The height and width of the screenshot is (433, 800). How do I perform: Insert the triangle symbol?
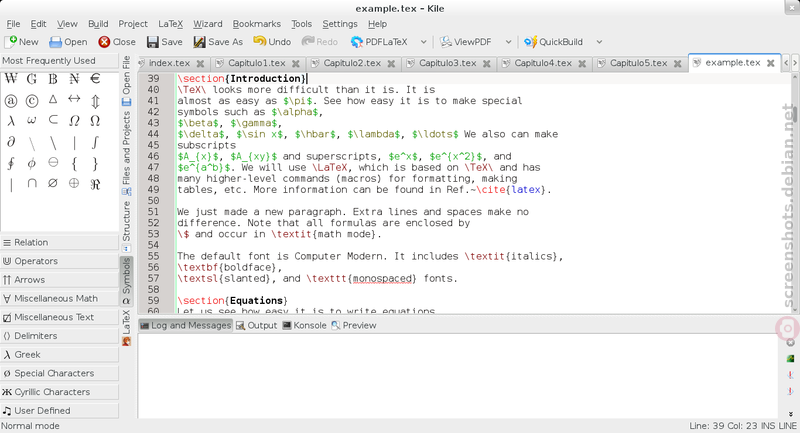pos(53,99)
